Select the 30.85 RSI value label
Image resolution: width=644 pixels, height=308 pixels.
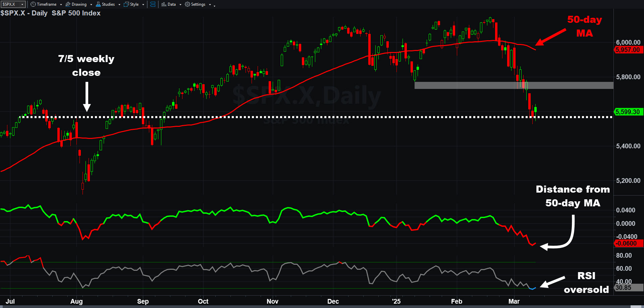[624, 288]
